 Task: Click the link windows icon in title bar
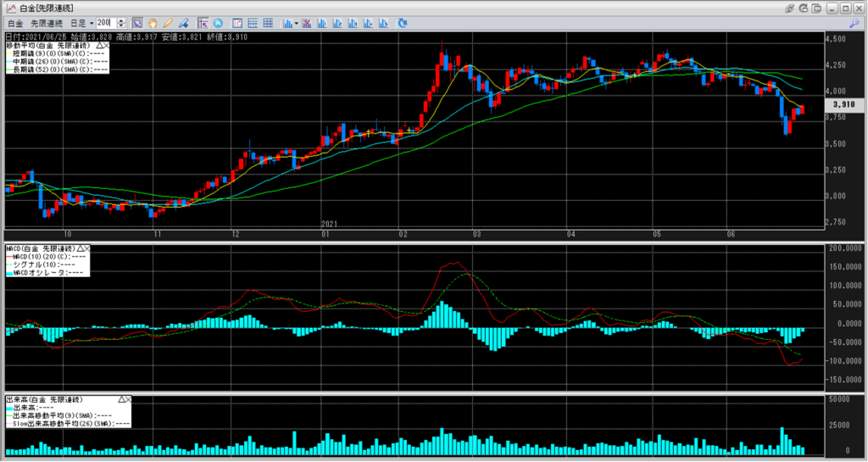point(790,7)
